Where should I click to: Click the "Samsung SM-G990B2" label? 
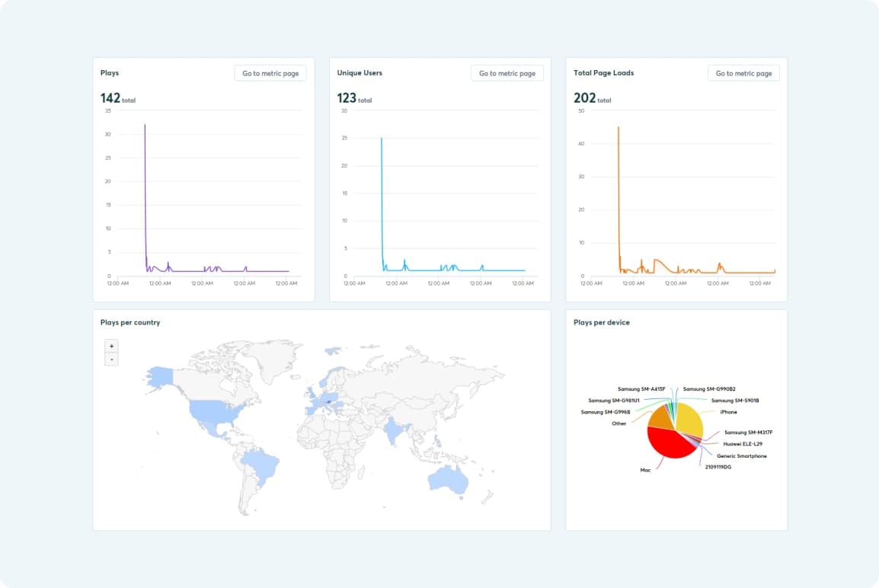[709, 389]
